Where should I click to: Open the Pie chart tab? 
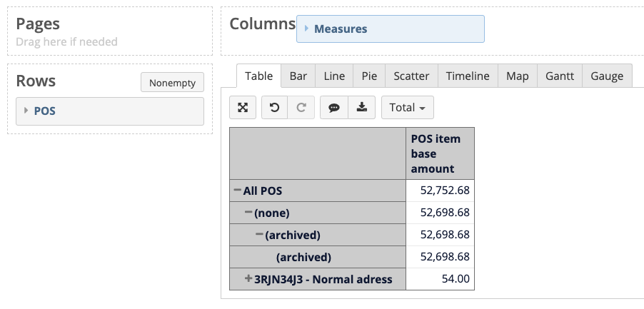click(369, 76)
